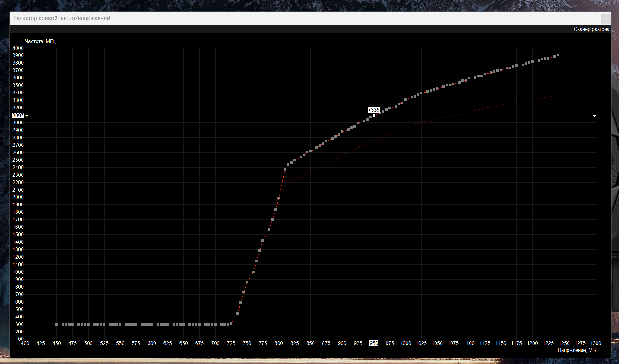The height and width of the screenshot is (364, 619).
Task: Select the curve point at 900 mV near 2880 MHz
Action: (x=342, y=132)
